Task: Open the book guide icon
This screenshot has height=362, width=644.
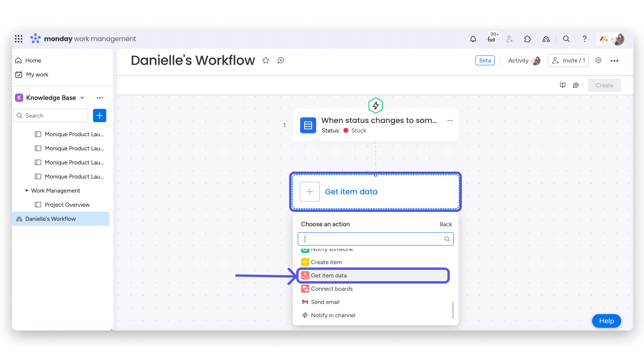Action: coord(563,85)
